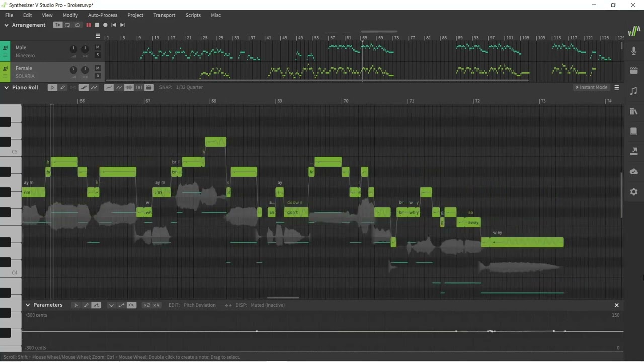Open the Render export panel
The width and height of the screenshot is (644, 362).
pos(634,151)
